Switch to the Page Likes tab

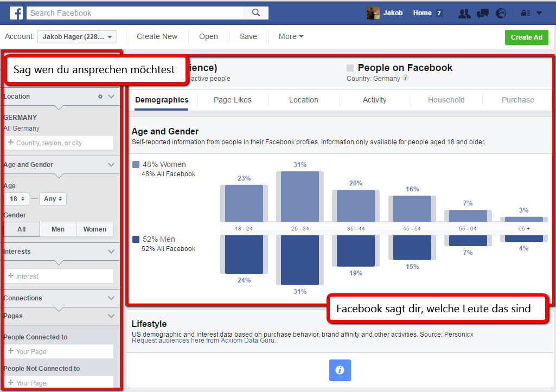click(233, 100)
